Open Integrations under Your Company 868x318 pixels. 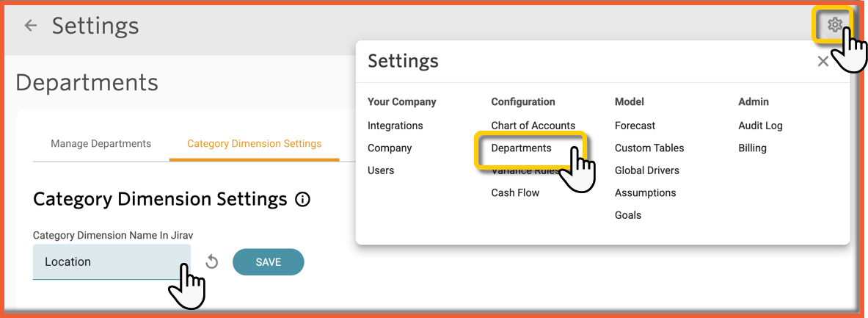point(395,126)
